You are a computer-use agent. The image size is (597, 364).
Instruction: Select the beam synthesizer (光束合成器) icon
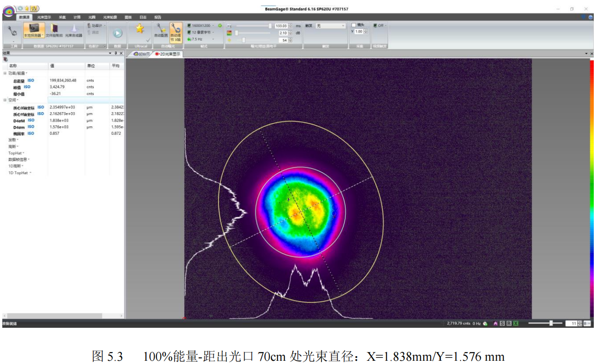click(74, 30)
